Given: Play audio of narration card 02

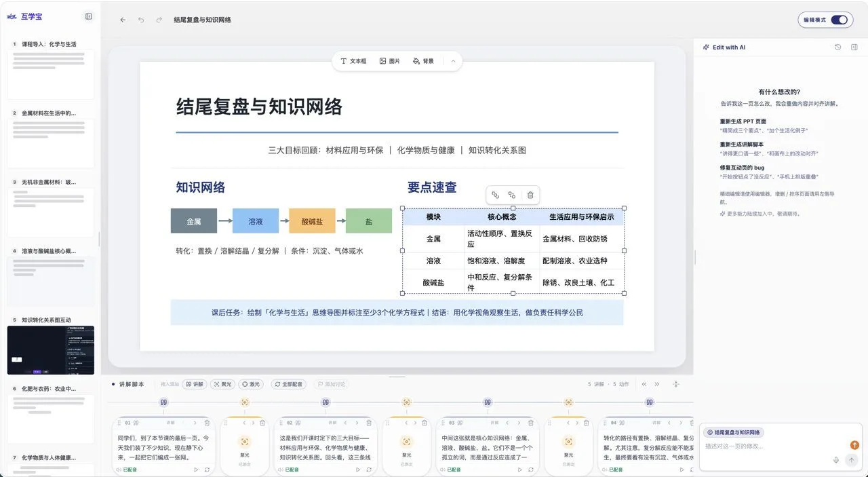Looking at the screenshot, I should click(359, 470).
